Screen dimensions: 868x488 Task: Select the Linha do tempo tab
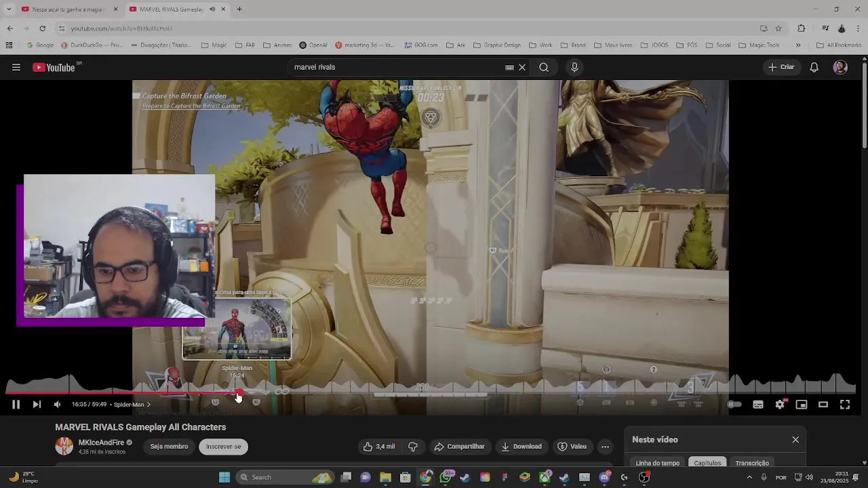point(657,463)
